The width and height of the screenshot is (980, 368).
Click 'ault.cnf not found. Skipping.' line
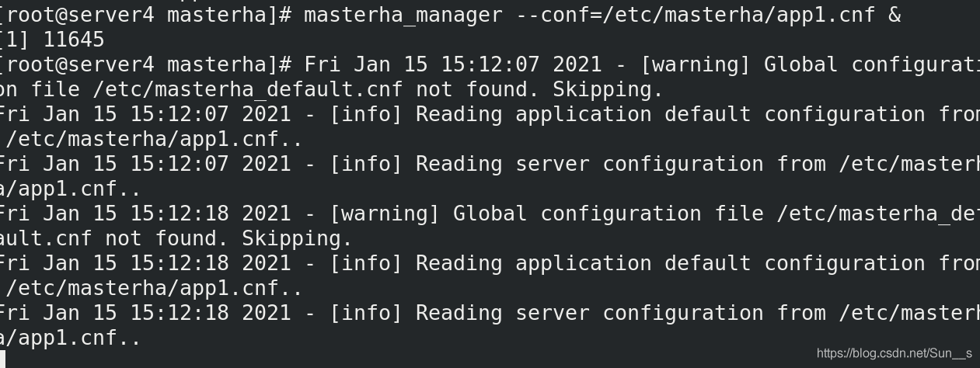point(176,238)
